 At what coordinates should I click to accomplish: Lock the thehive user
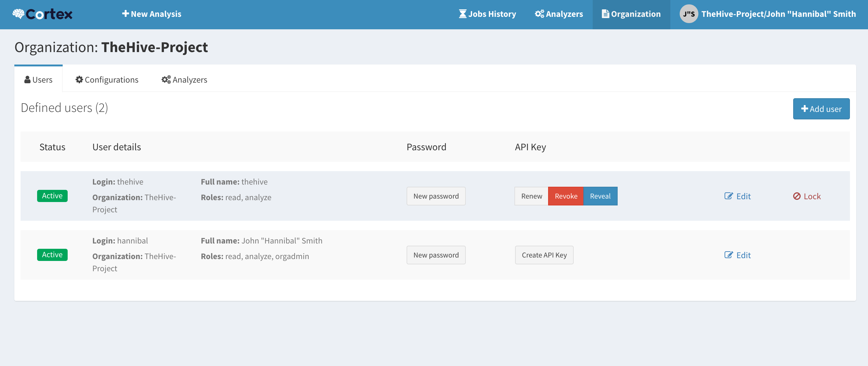tap(807, 196)
